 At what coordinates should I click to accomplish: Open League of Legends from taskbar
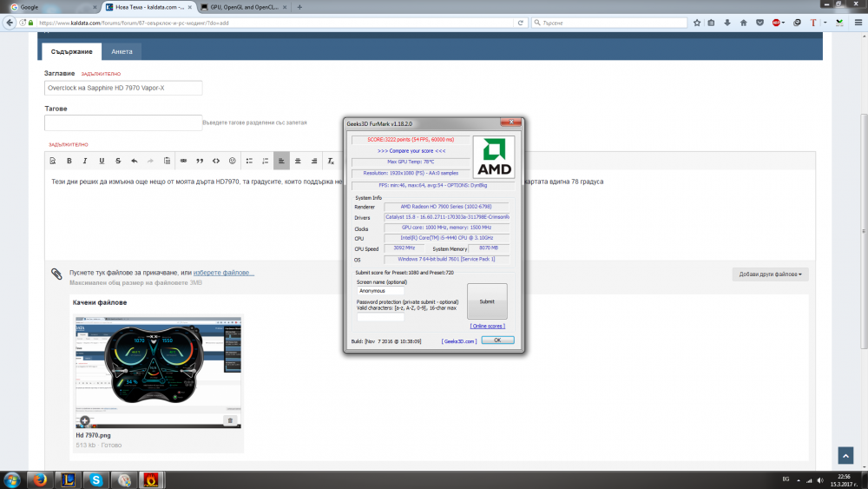68,479
